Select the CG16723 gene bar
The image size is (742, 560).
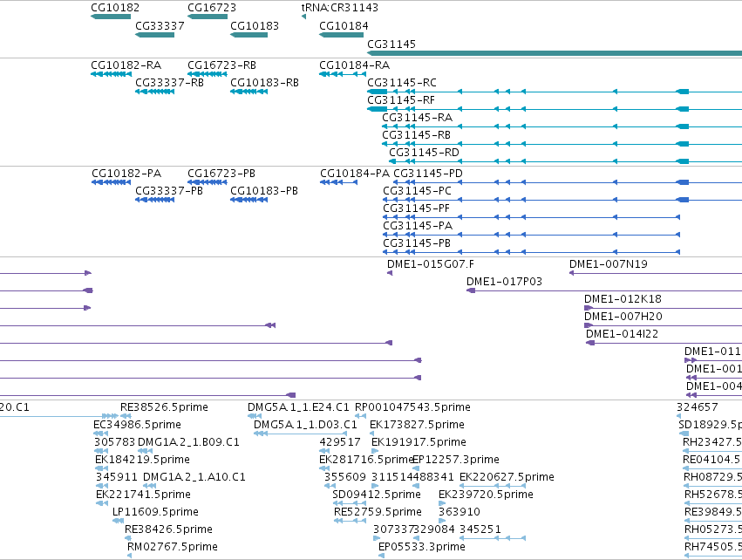point(208,17)
